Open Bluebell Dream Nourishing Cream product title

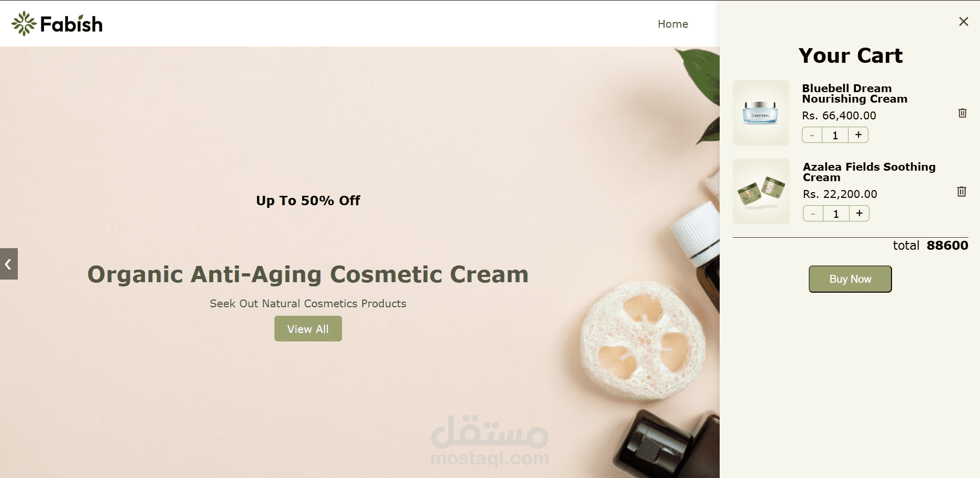click(x=855, y=94)
